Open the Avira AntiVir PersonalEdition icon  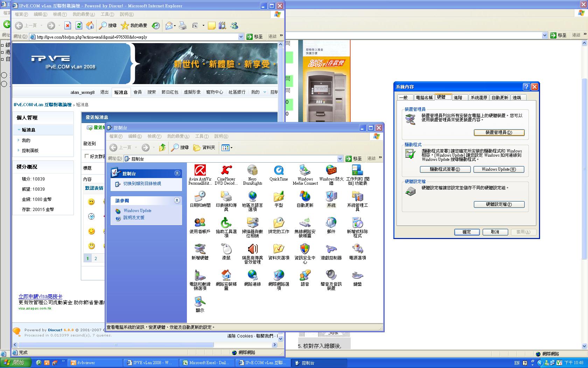tap(200, 171)
